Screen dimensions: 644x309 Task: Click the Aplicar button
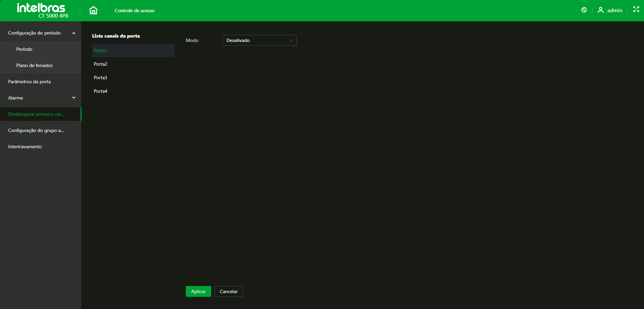click(x=198, y=291)
